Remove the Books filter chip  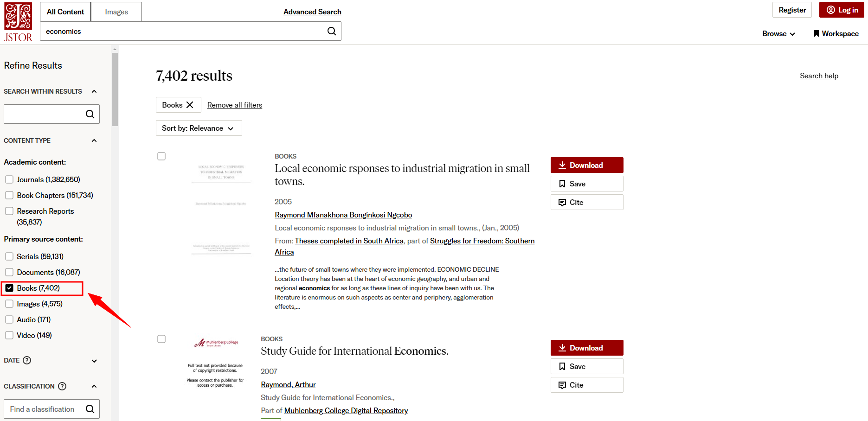coord(190,105)
